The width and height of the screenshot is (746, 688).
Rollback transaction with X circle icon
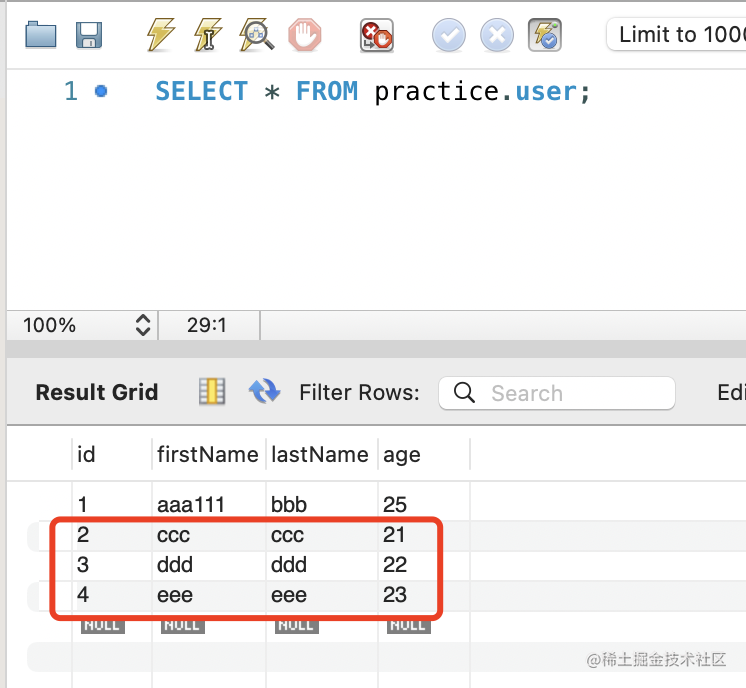[497, 36]
